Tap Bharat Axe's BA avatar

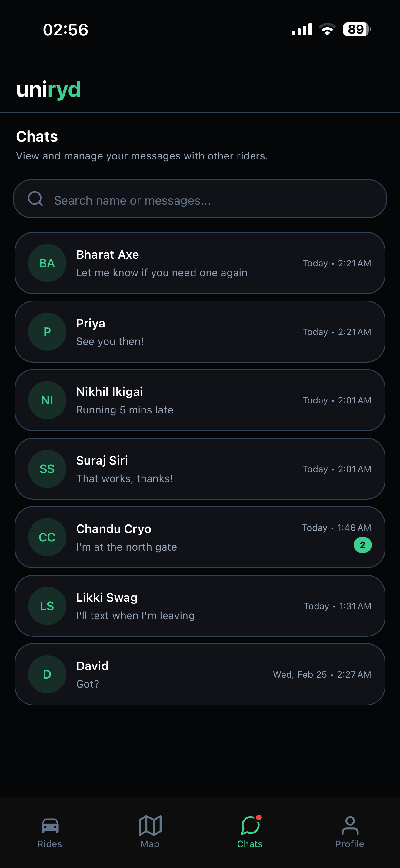point(47,263)
